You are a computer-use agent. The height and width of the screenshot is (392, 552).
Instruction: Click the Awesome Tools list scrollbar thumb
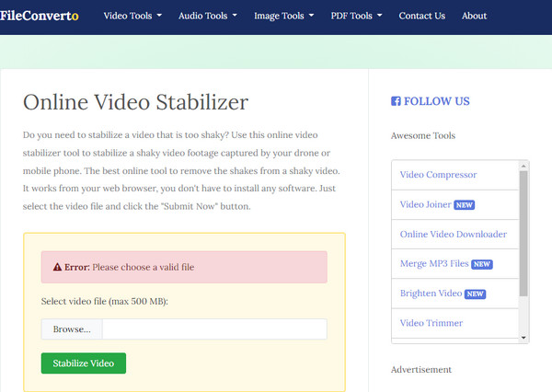point(523,234)
